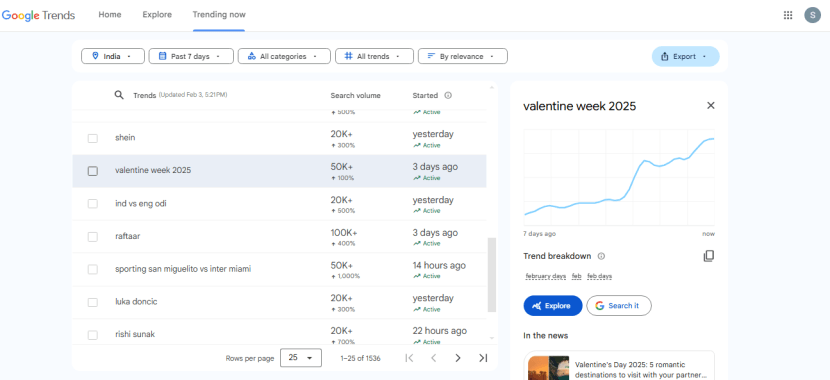Click the luka doncic trend row text
Image resolution: width=830 pixels, height=380 pixels.
pyautogui.click(x=136, y=302)
